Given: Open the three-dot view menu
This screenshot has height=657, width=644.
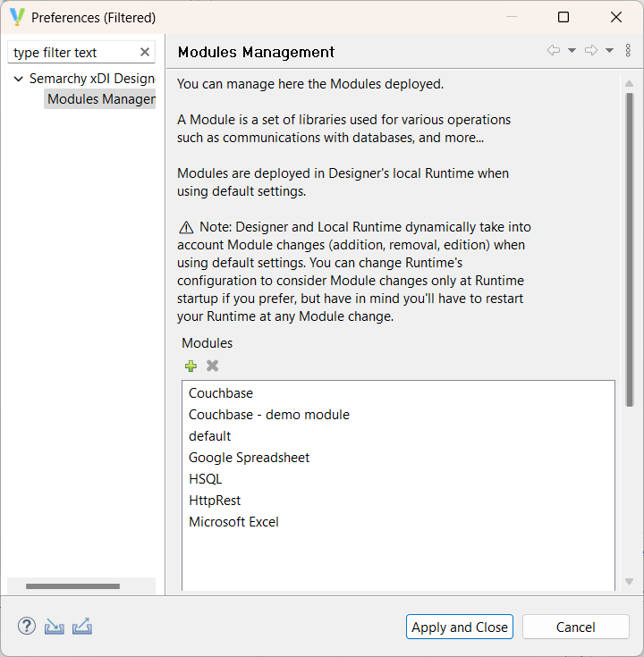Looking at the screenshot, I should (628, 51).
